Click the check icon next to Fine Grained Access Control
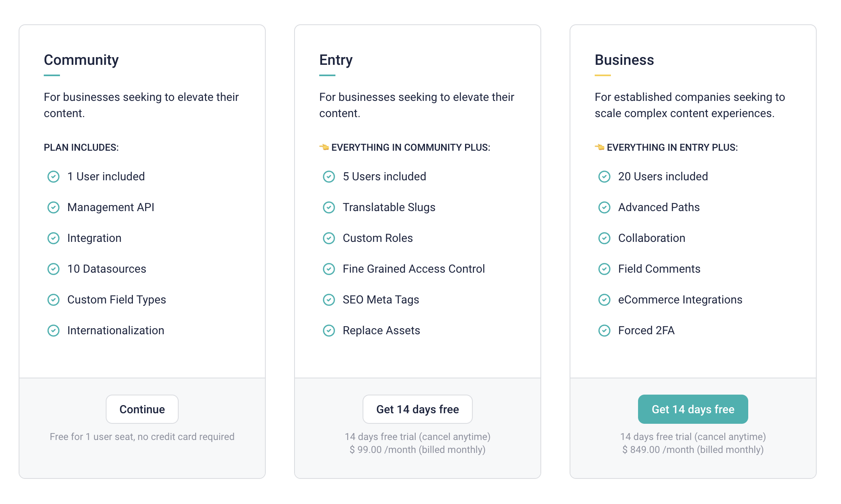This screenshot has width=841, height=504. 329,269
